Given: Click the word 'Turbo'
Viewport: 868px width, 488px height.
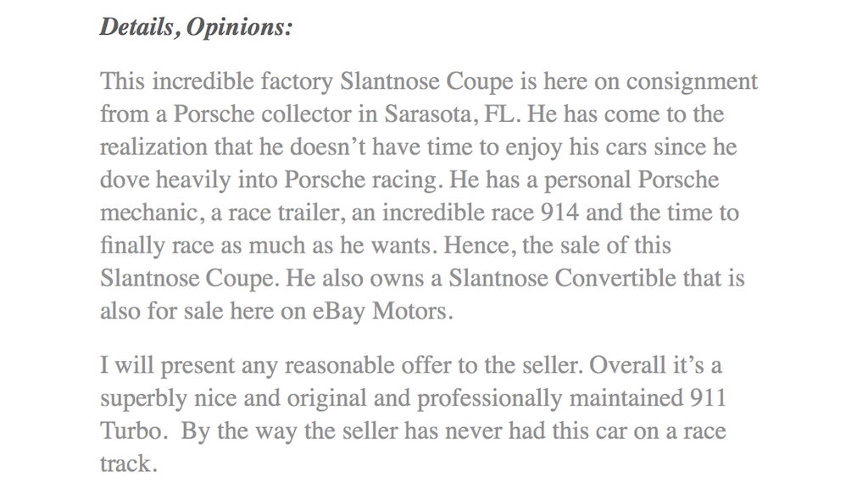Looking at the screenshot, I should (x=133, y=431).
